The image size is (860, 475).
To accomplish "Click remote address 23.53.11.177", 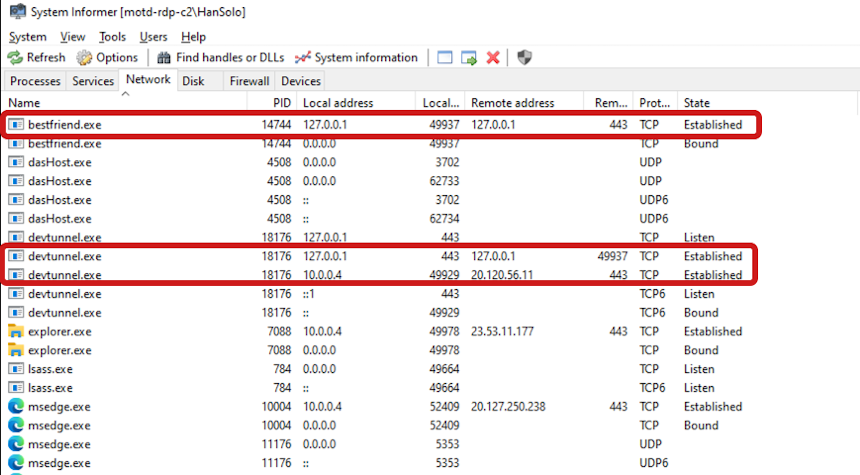I will (502, 331).
